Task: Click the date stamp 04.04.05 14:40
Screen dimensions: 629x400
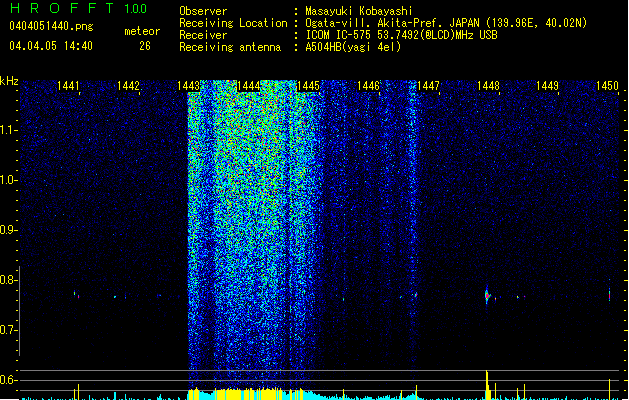Action: pyautogui.click(x=51, y=46)
